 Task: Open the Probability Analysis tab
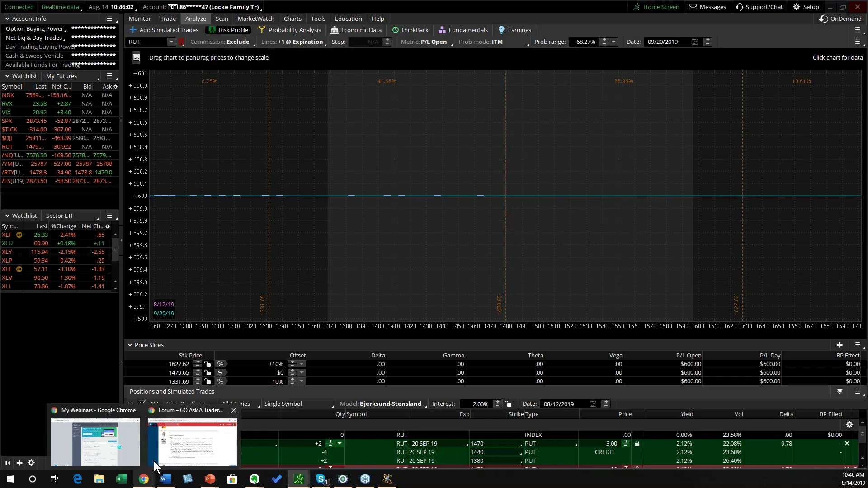(x=290, y=30)
